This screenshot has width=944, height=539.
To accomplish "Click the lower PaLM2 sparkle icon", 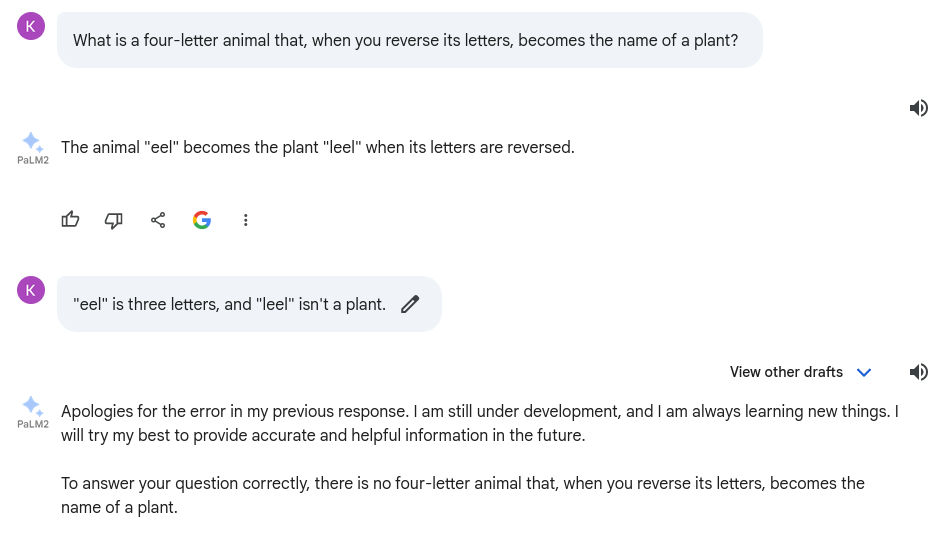I will tap(32, 407).
